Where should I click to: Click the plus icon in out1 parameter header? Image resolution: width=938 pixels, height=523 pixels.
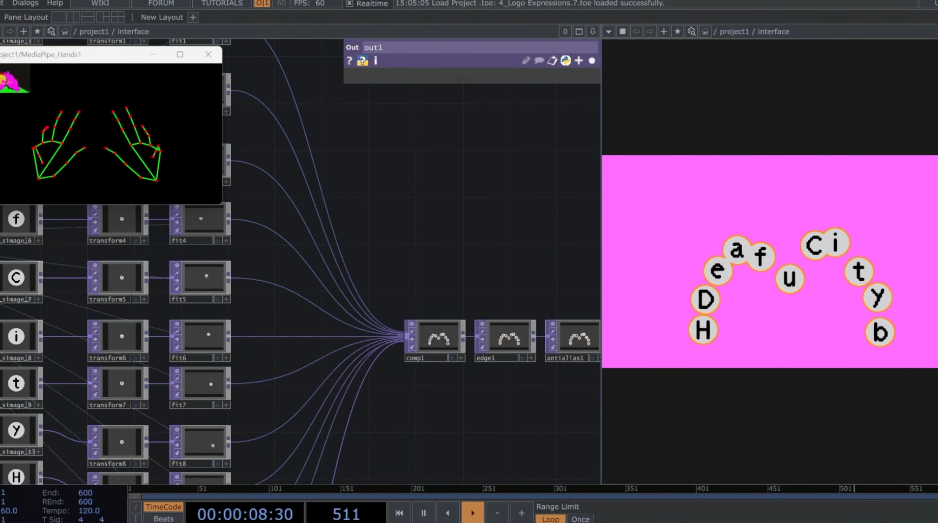click(578, 60)
